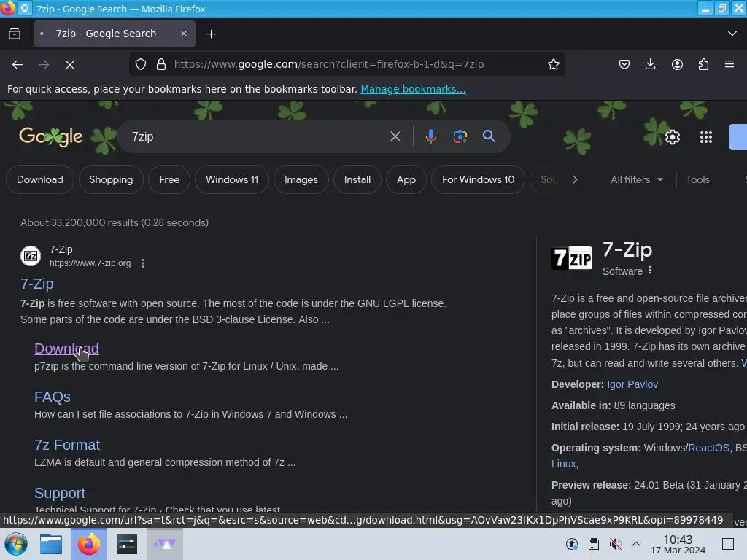Open 7-Zip main result title
Image resolution: width=747 pixels, height=560 pixels.
(x=36, y=284)
